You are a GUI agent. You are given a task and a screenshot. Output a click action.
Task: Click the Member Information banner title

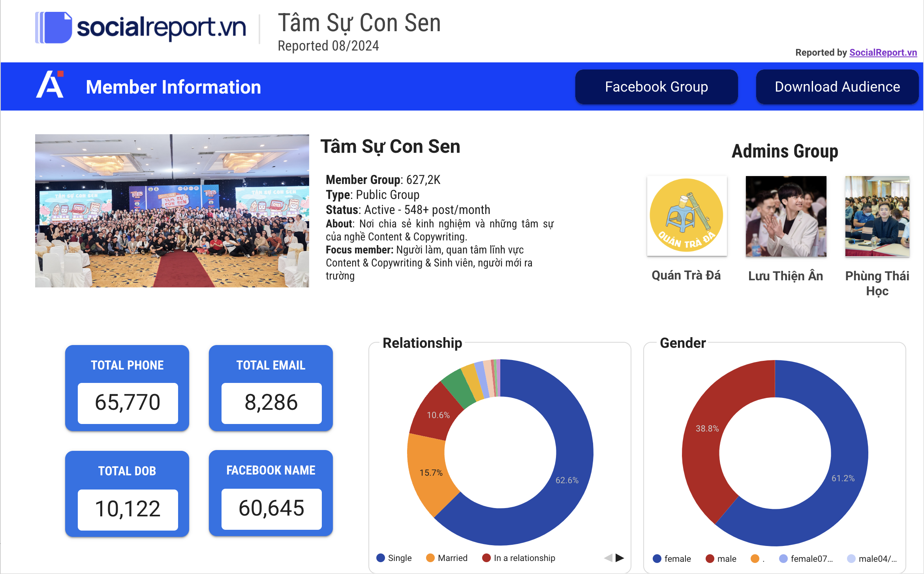click(x=173, y=87)
